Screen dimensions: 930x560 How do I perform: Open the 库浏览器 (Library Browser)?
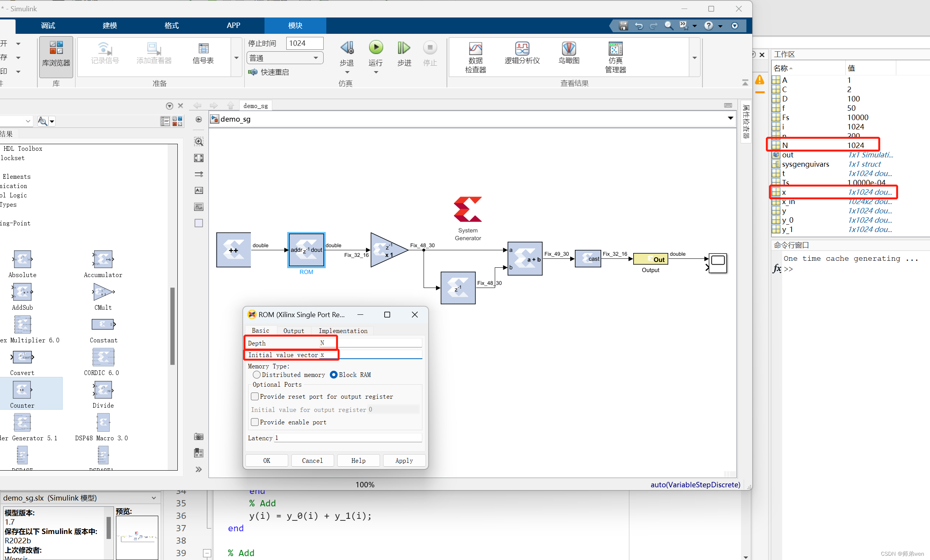[56, 57]
